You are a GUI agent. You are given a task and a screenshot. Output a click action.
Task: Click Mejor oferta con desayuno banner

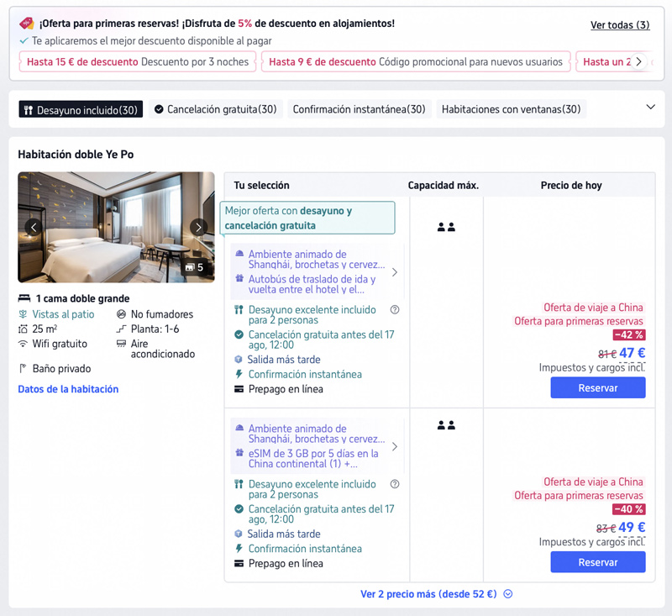click(x=307, y=218)
